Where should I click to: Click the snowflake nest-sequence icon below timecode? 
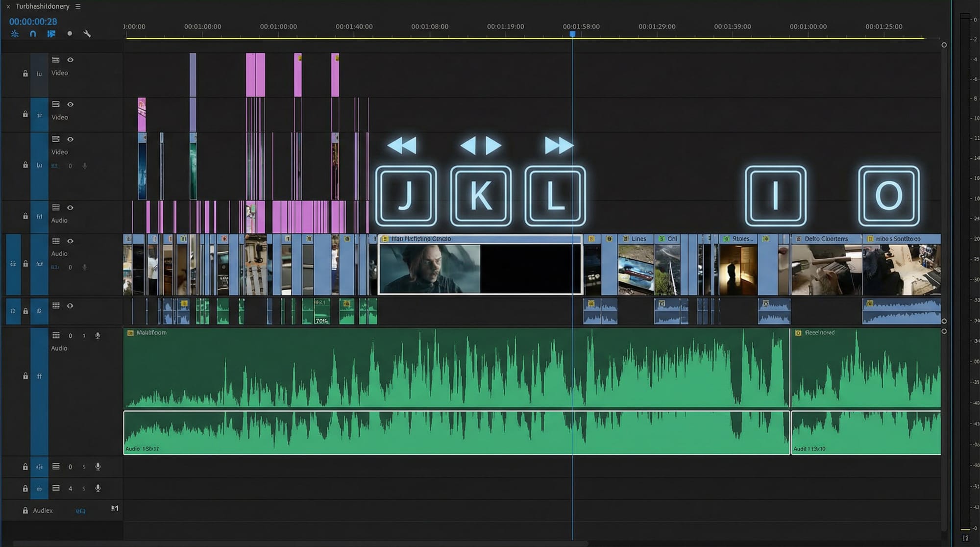[x=15, y=34]
